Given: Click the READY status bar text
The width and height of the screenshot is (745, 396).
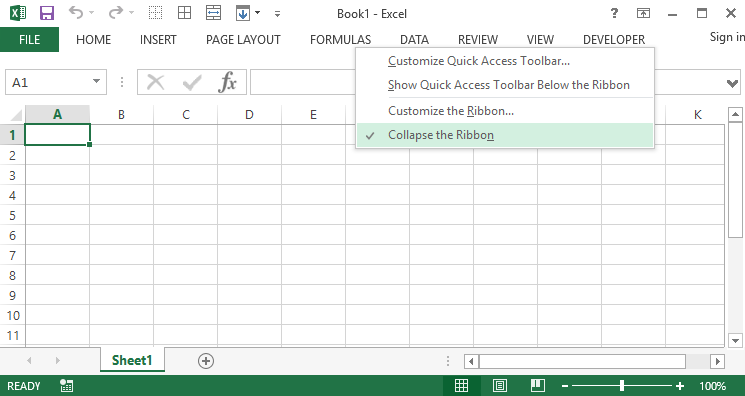Looking at the screenshot, I should 24,386.
